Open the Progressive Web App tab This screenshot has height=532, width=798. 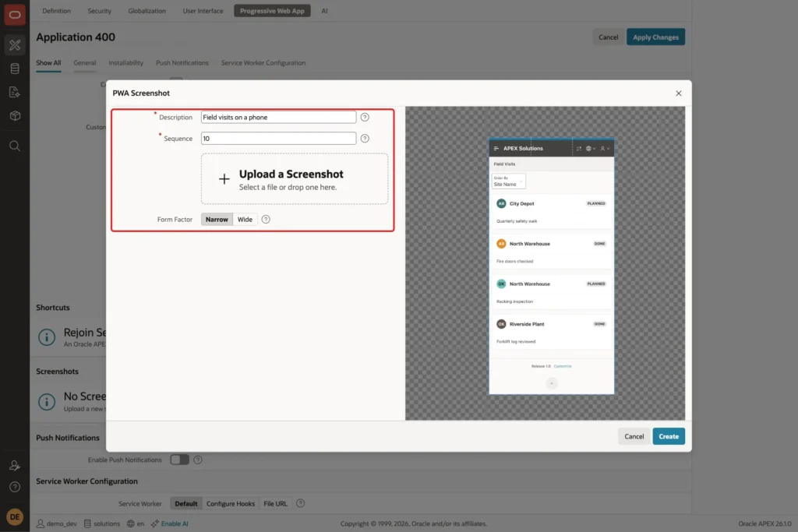(x=272, y=11)
